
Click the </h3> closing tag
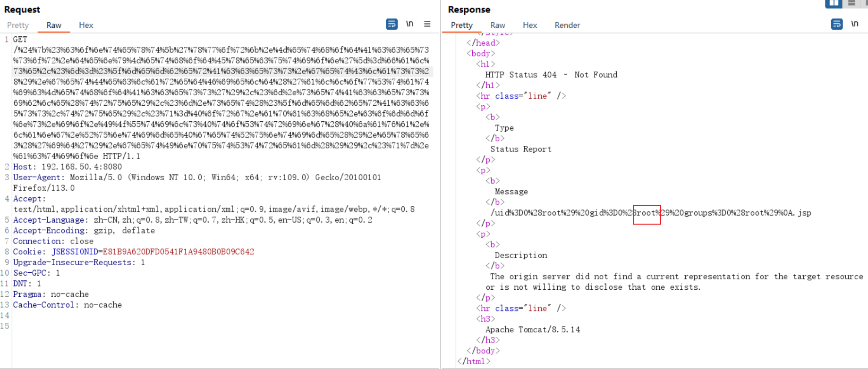click(x=488, y=340)
